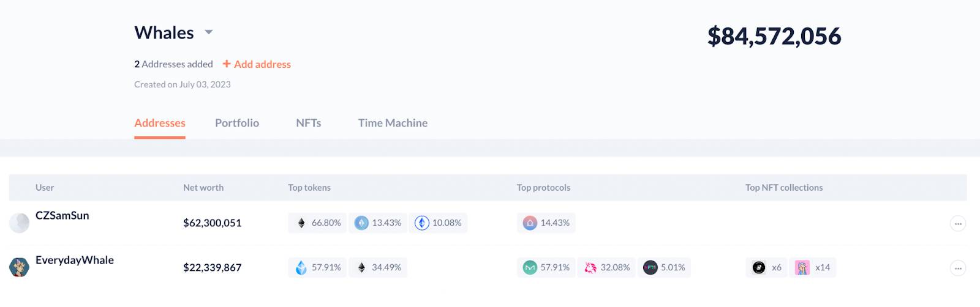Select the Time Machine tab

(393, 123)
